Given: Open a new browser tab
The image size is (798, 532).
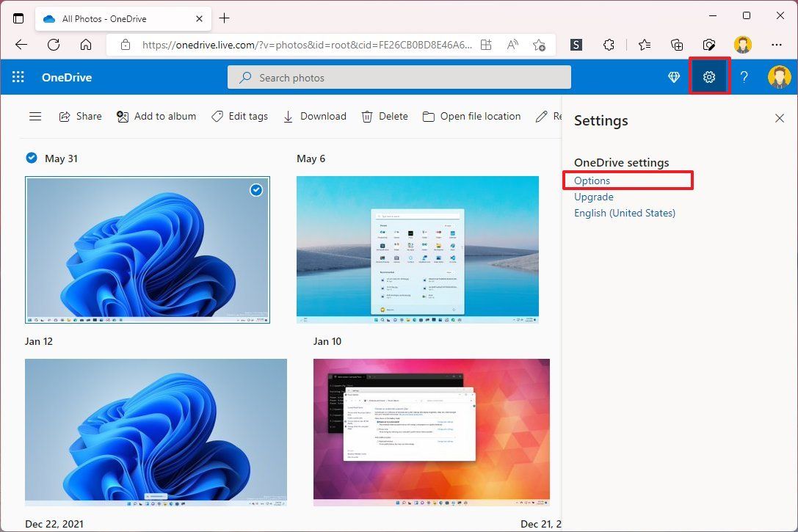Looking at the screenshot, I should 225,18.
